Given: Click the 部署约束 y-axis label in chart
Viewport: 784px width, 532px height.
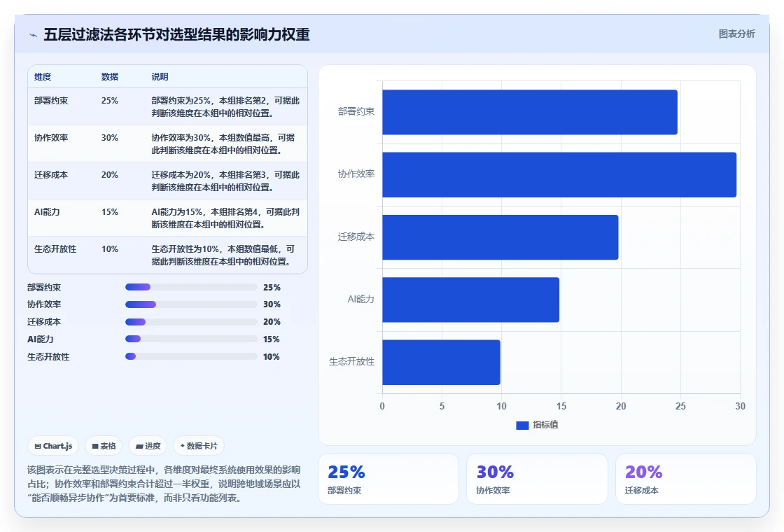Looking at the screenshot, I should coord(356,111).
